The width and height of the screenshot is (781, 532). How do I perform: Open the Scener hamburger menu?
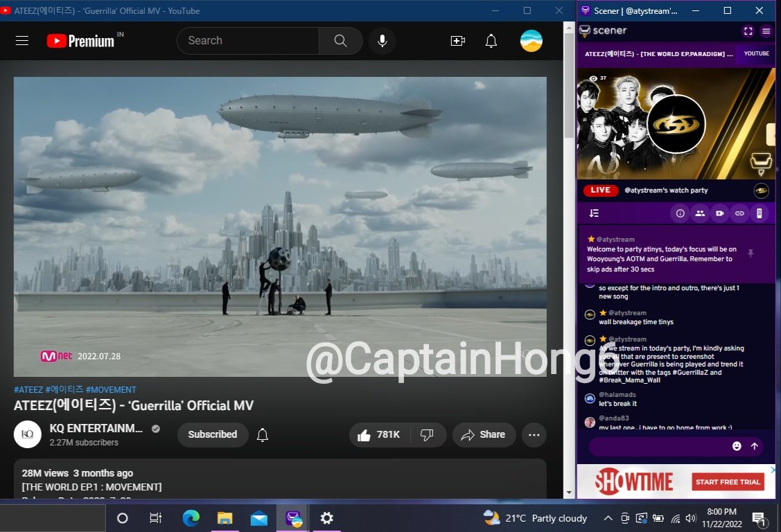coord(766,31)
